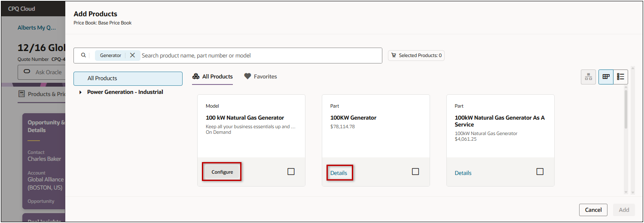Check the 100KW Generator checkbox

[415, 172]
